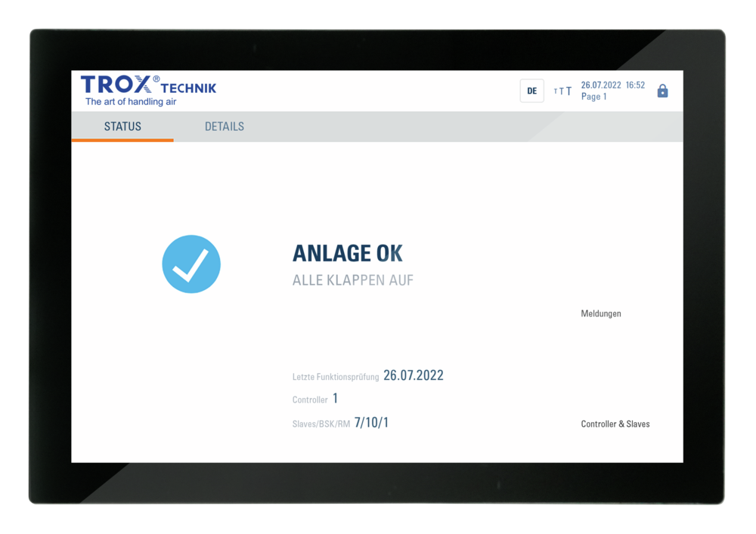Click the Letzte Funktionsprüfung date 26.07.2022
756x534 pixels.
[414, 375]
